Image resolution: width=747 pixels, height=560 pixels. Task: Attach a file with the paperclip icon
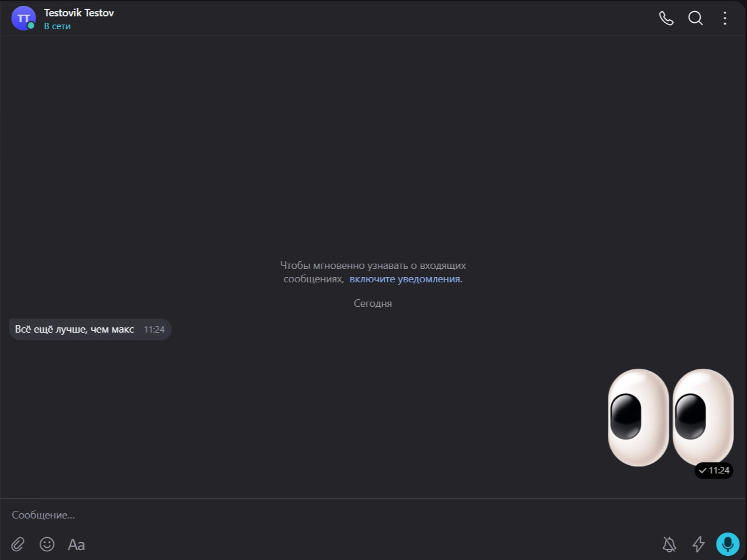click(18, 544)
